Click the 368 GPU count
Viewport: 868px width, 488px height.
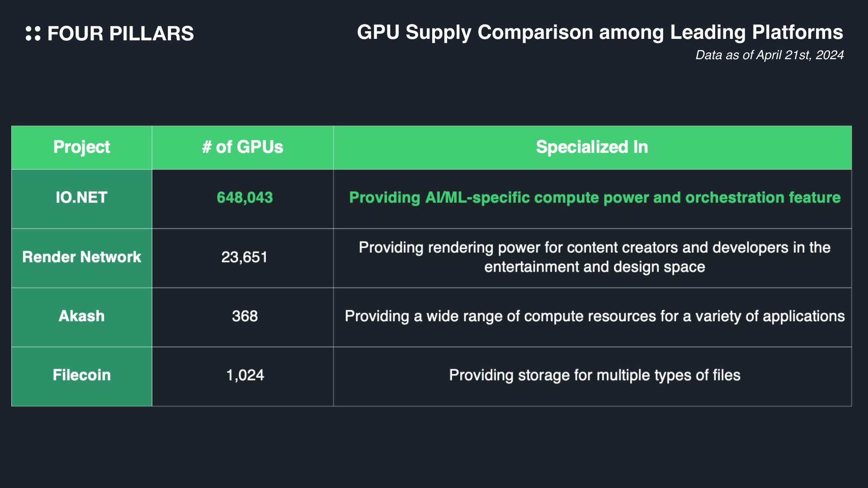[x=245, y=316]
